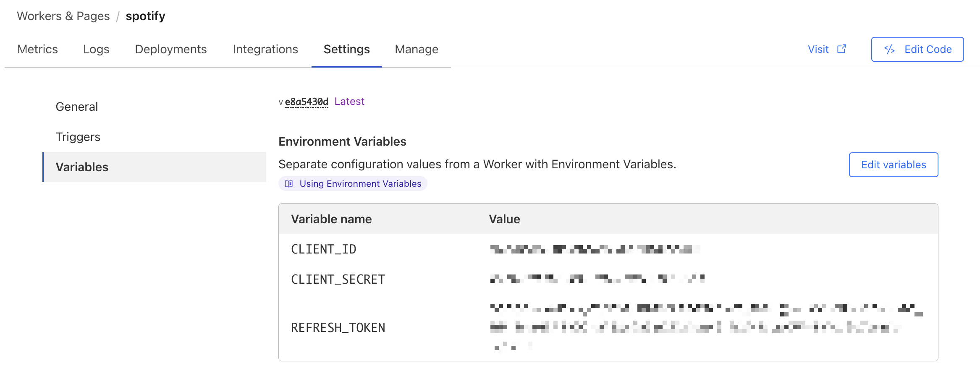The height and width of the screenshot is (392, 980).
Task: Open the Manage tab
Action: 417,49
